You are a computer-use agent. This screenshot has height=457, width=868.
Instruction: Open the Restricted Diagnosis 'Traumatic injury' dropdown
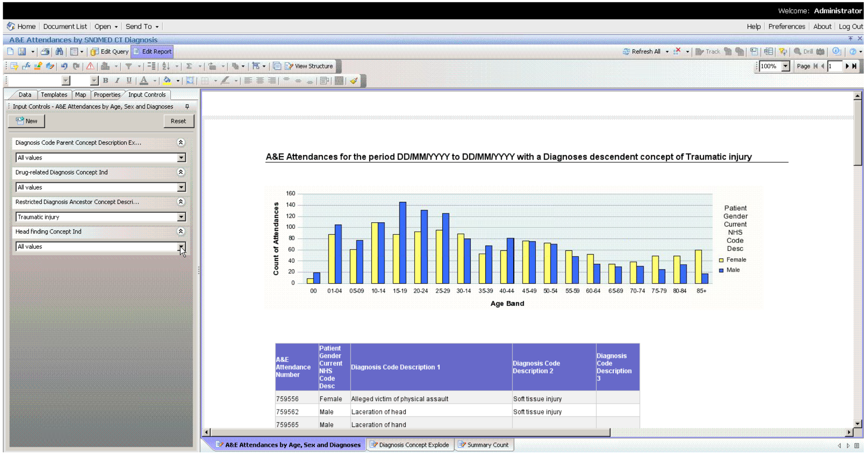pyautogui.click(x=181, y=217)
